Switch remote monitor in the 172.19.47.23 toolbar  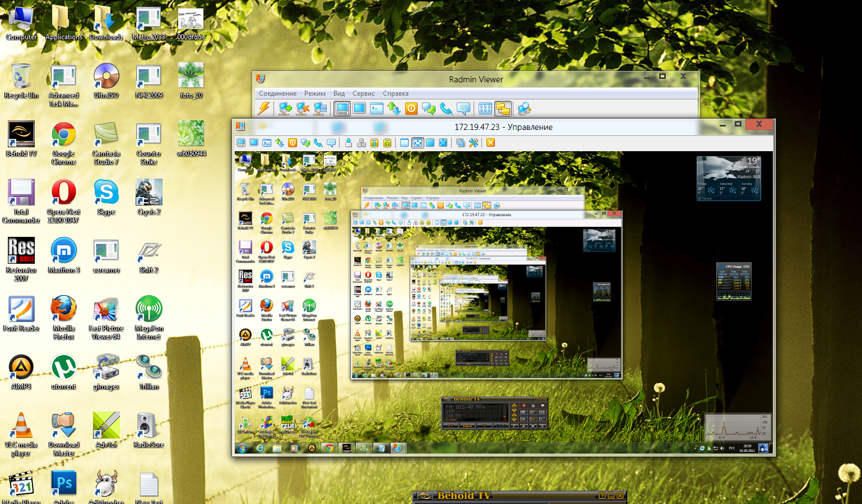click(x=461, y=143)
